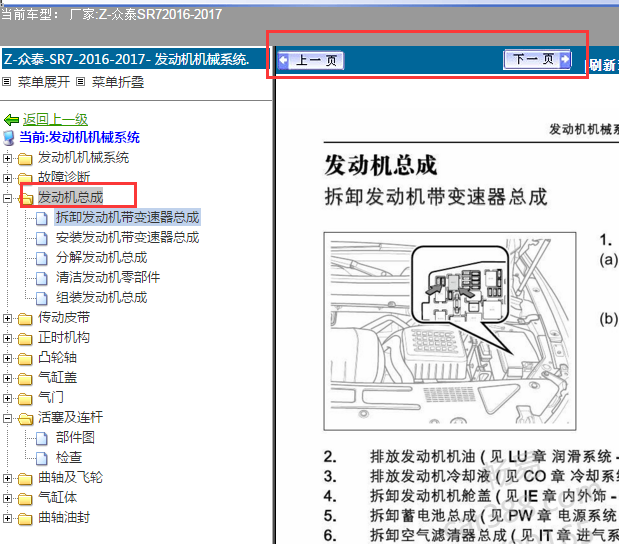The width and height of the screenshot is (619, 544).
Task: Click document icon of 检查
Action: (x=42, y=458)
